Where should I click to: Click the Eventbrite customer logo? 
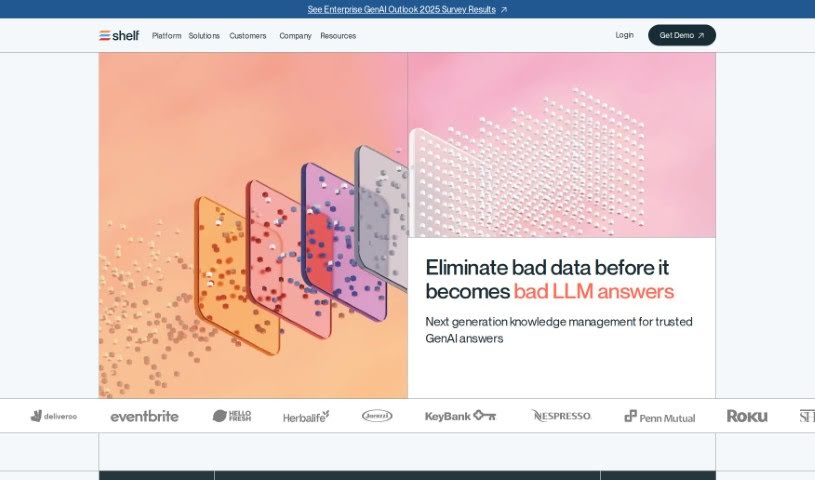(144, 416)
